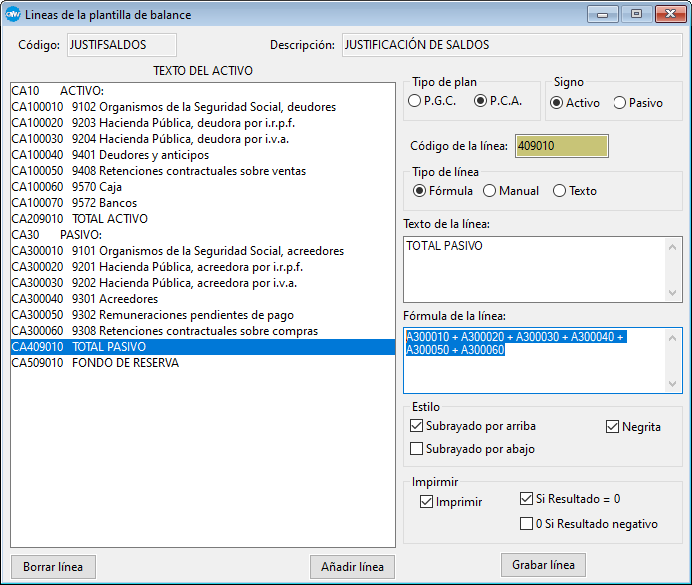Choose the Manual line type
The image size is (692, 585).
[490, 191]
